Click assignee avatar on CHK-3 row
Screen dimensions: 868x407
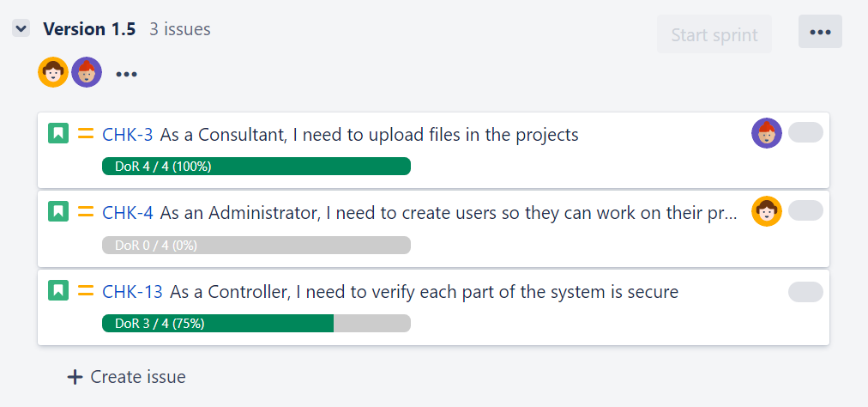pyautogui.click(x=766, y=133)
